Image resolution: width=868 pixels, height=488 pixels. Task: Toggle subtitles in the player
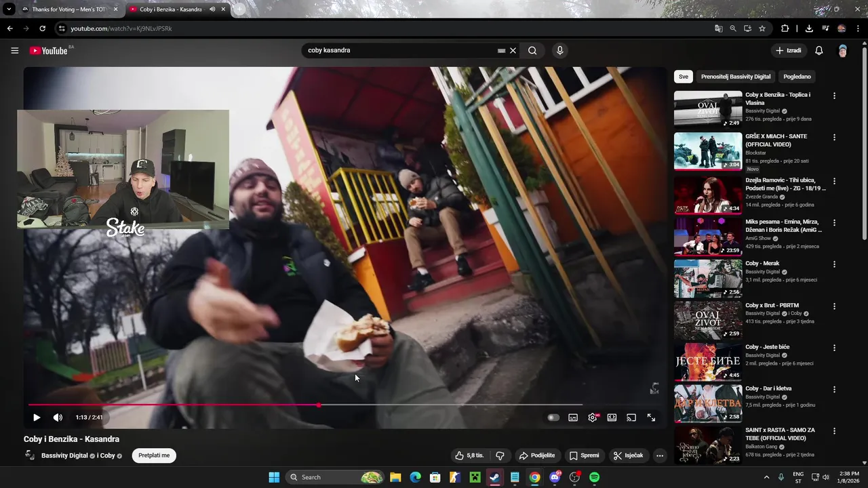(x=573, y=418)
